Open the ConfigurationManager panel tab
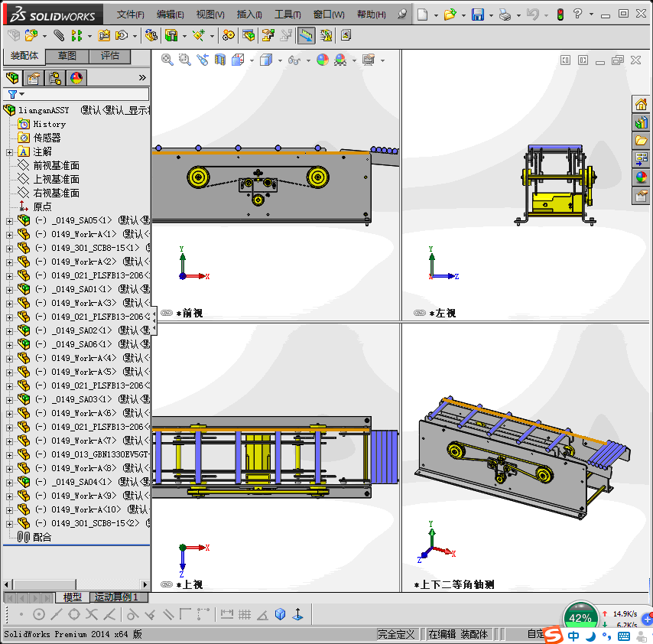653x644 pixels. 55,78
